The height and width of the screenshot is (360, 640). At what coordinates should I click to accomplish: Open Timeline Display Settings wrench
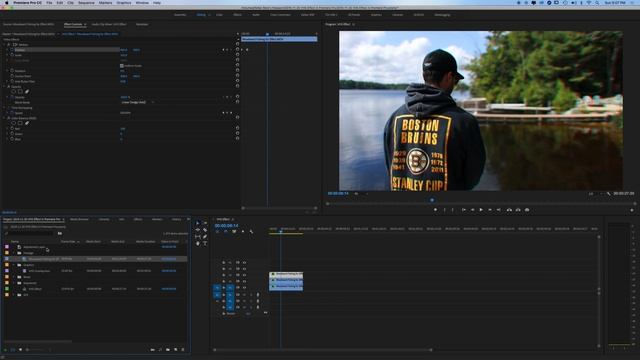pyautogui.click(x=251, y=231)
